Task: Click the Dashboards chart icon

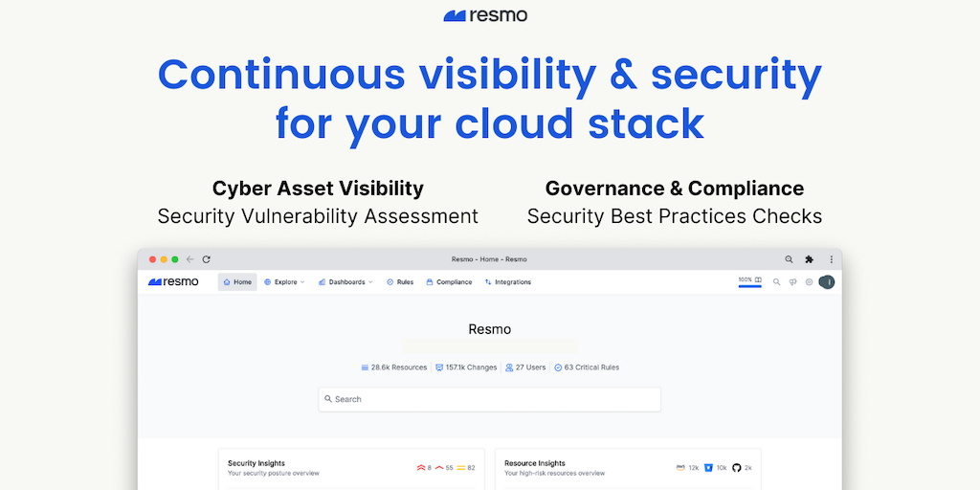Action: point(322,282)
